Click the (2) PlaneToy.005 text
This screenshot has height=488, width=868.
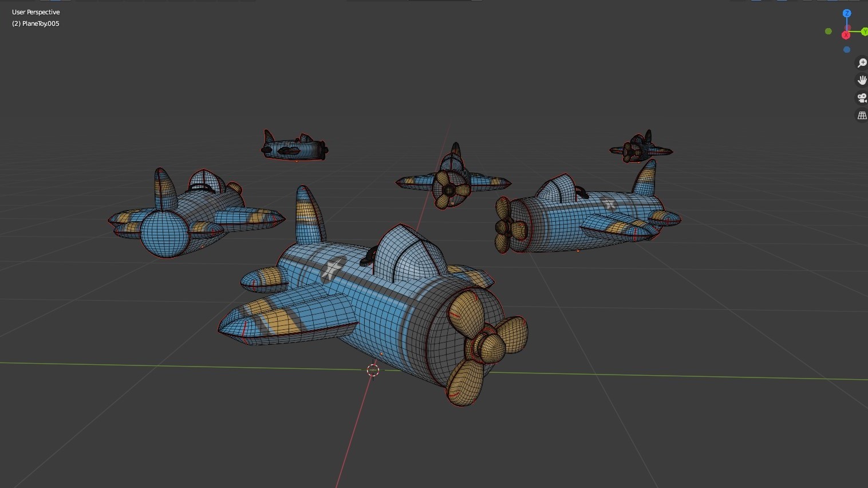[35, 23]
